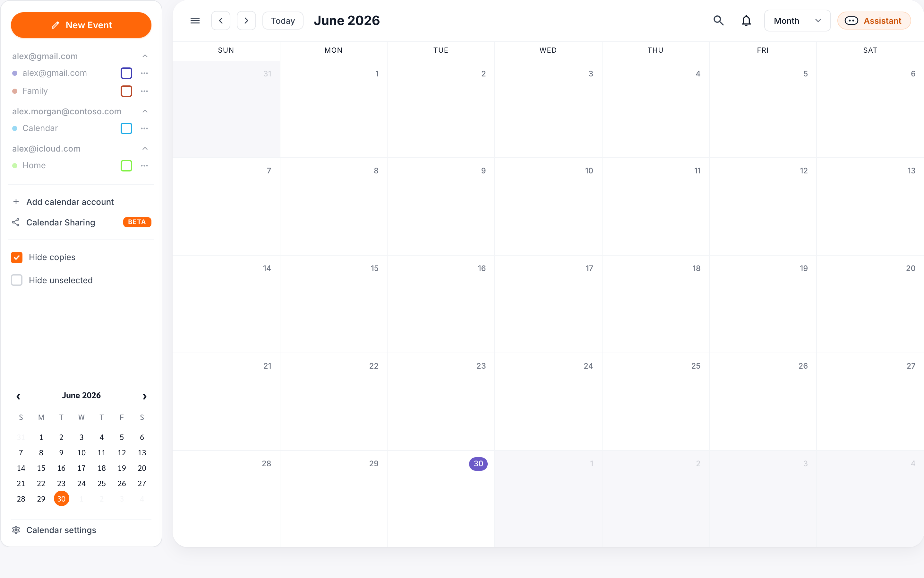Create a New Event
924x578 pixels.
[81, 25]
